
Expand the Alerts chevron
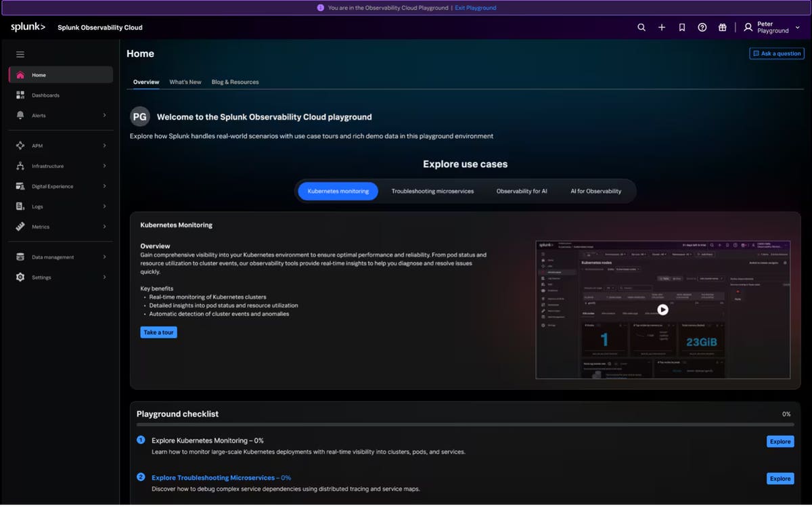click(x=104, y=116)
